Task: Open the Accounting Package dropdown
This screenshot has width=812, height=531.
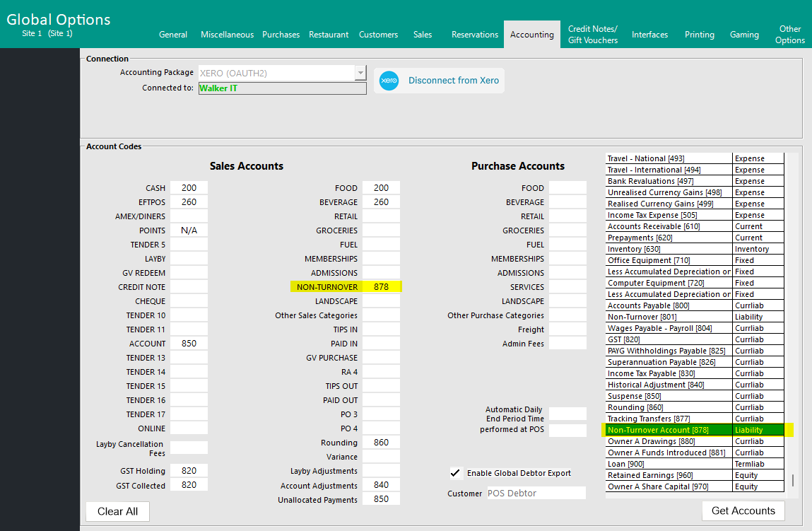Action: pyautogui.click(x=360, y=73)
